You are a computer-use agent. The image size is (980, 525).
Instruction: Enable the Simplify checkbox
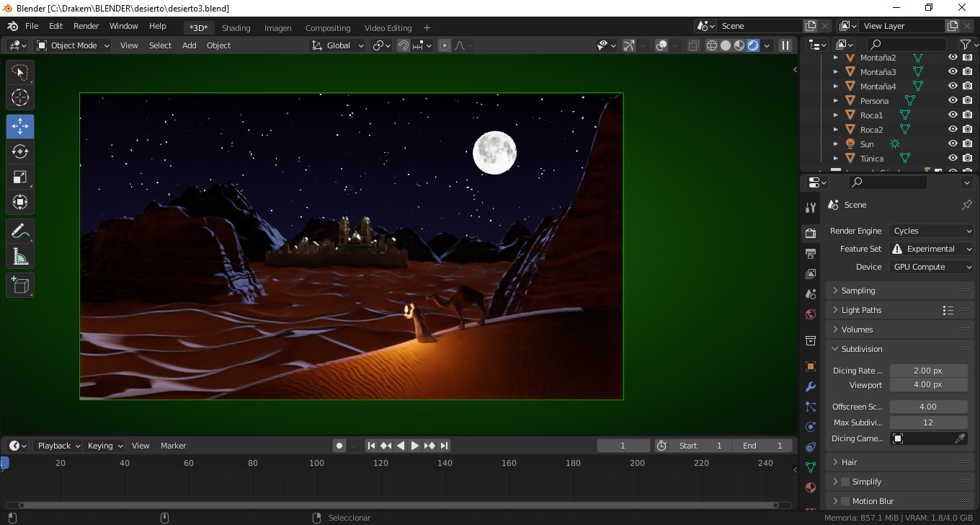tap(845, 482)
